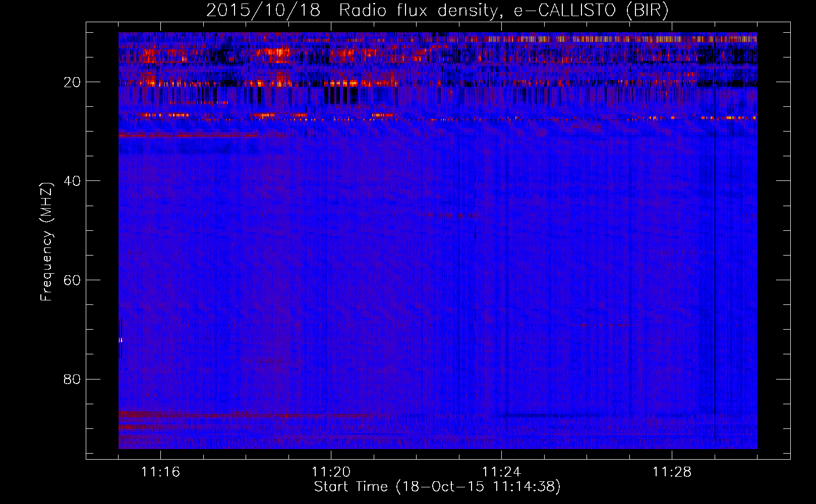816x504 pixels.
Task: Select the 11:28 time tick label
Action: click(x=672, y=472)
